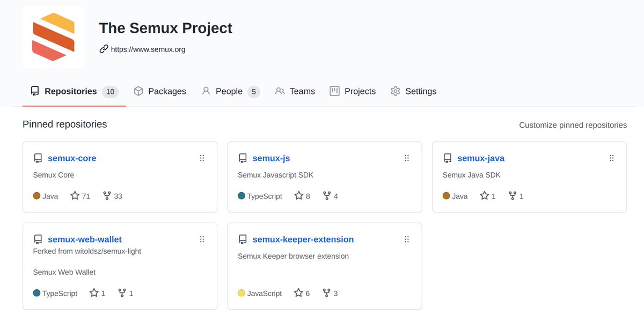The width and height of the screenshot is (644, 329).
Task: Open organization Settings tab
Action: pyautogui.click(x=413, y=91)
